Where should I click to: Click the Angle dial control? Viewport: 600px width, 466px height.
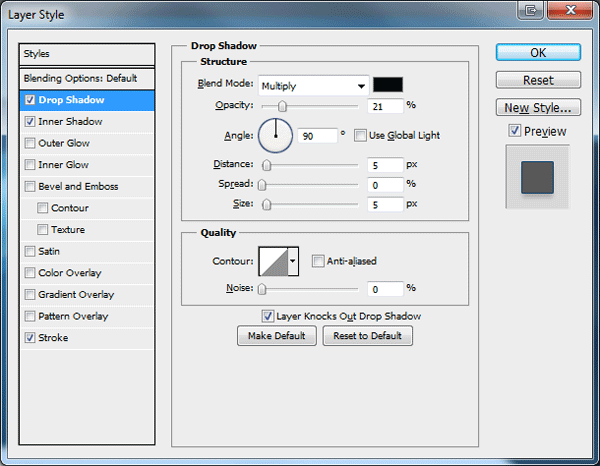coord(276,136)
